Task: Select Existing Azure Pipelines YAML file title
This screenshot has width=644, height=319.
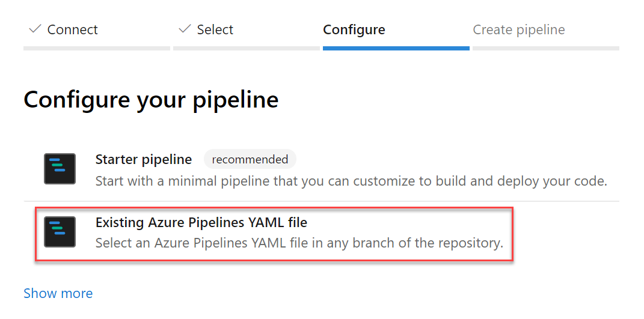Action: click(201, 223)
